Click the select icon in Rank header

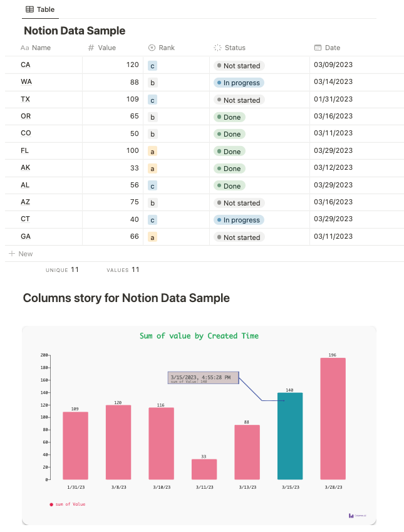pyautogui.click(x=152, y=48)
